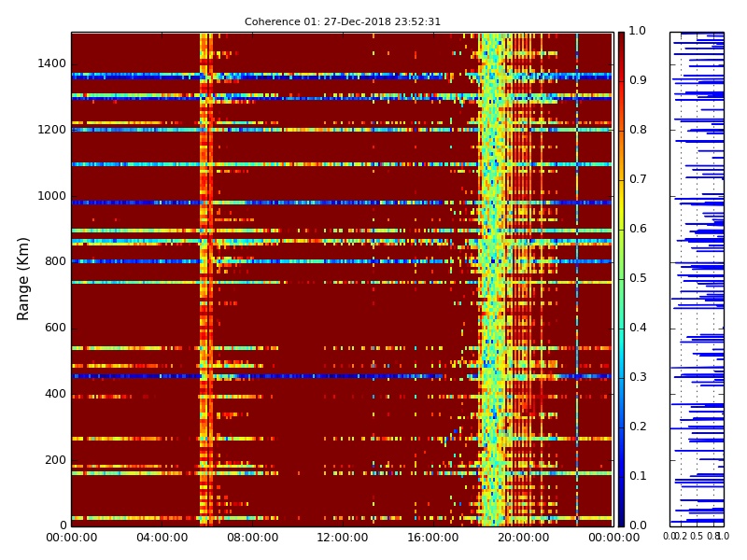Click the 'Range (Km)' y-axis label
This screenshot has width=747, height=560.
(x=22, y=279)
